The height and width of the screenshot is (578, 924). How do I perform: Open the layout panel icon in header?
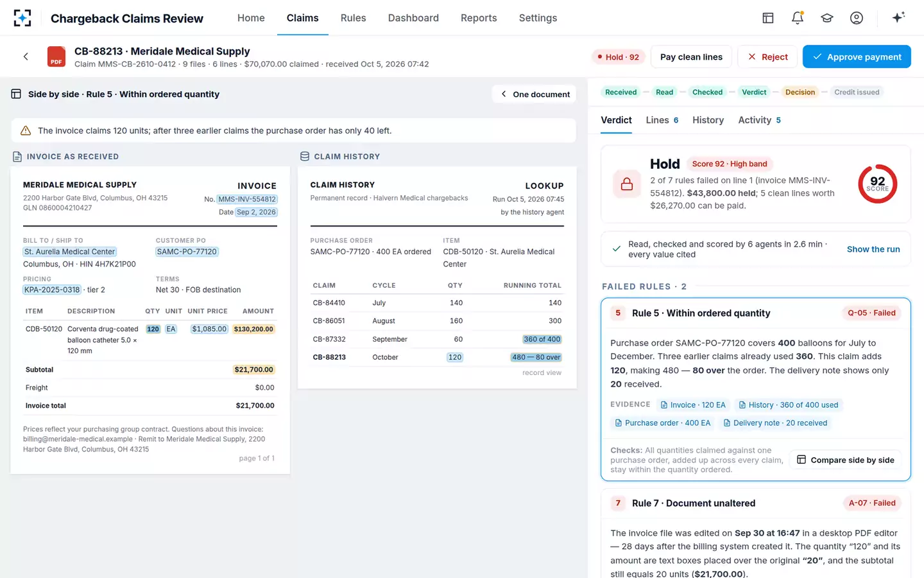pyautogui.click(x=768, y=18)
